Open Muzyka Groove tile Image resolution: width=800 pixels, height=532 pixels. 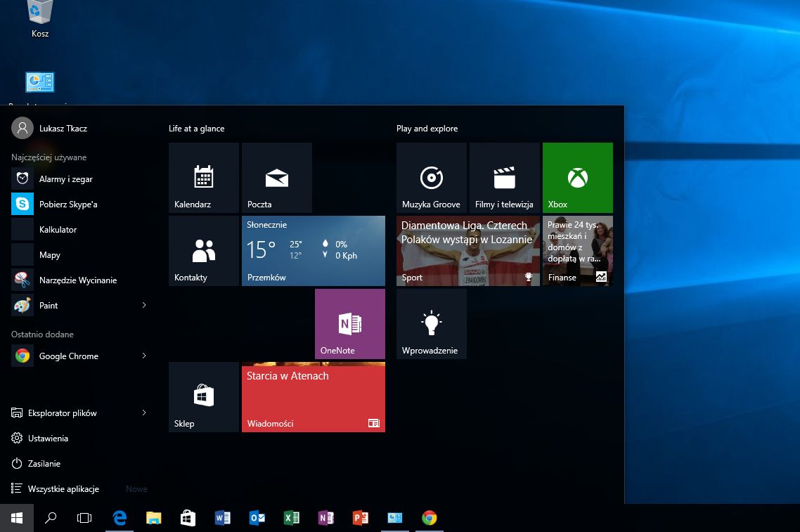tap(431, 177)
